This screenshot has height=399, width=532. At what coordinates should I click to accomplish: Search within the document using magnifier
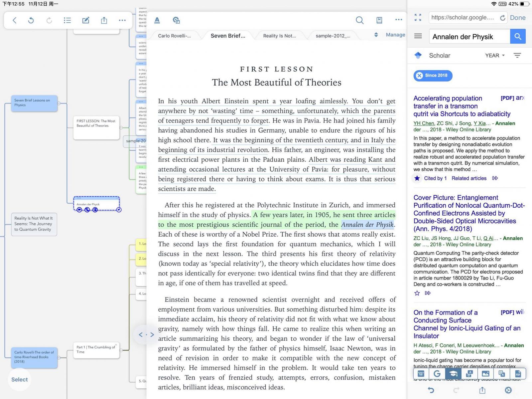359,20
